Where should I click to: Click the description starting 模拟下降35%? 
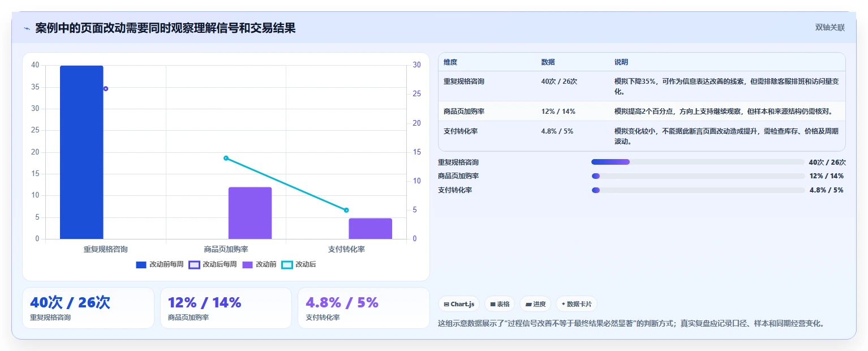pos(727,87)
